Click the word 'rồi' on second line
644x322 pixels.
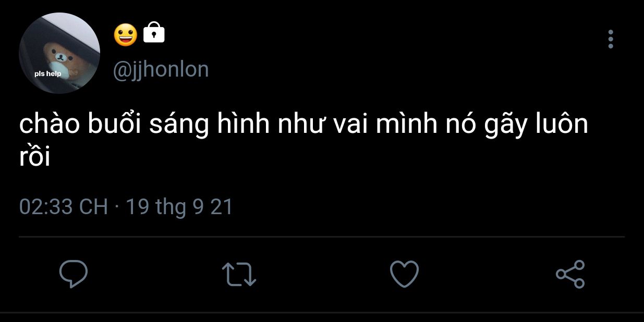[x=34, y=157]
